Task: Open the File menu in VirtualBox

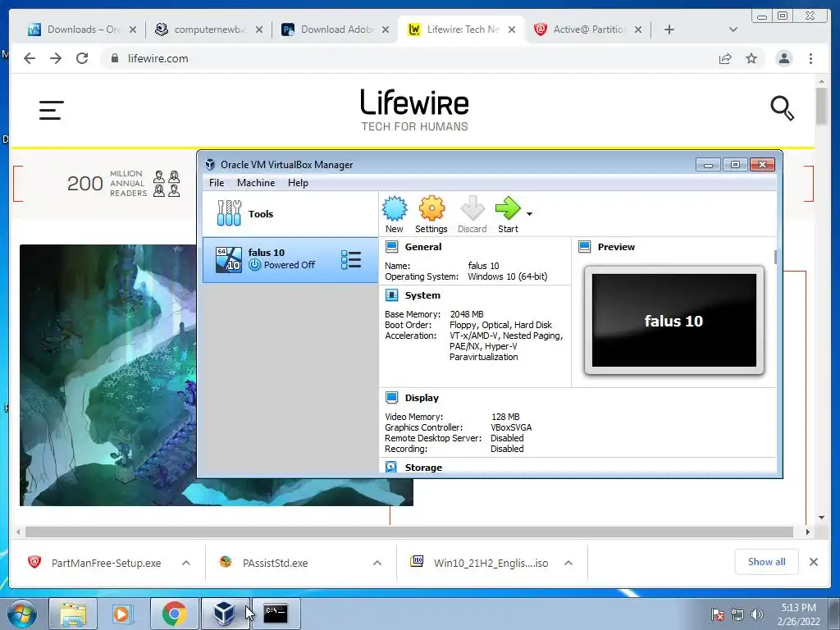Action: click(217, 183)
